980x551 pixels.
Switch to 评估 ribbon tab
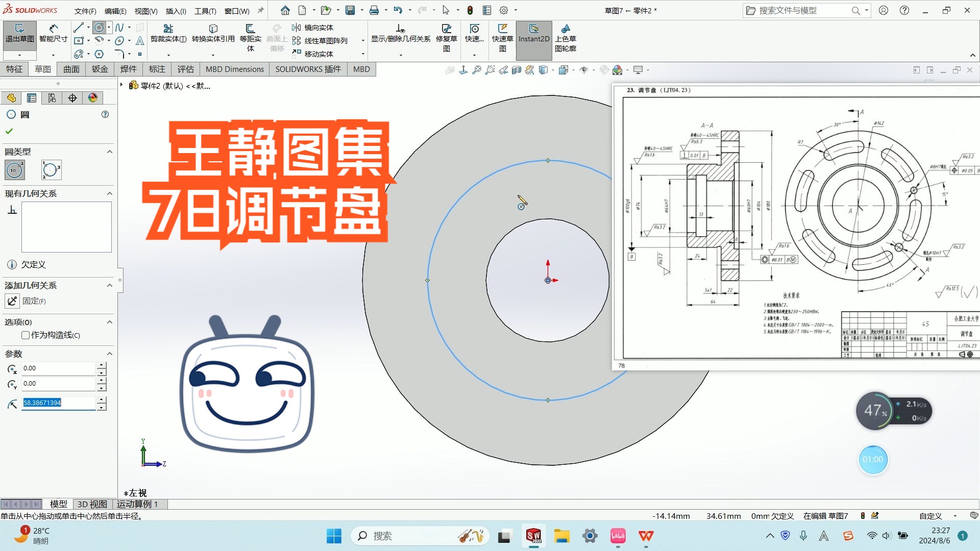click(186, 69)
